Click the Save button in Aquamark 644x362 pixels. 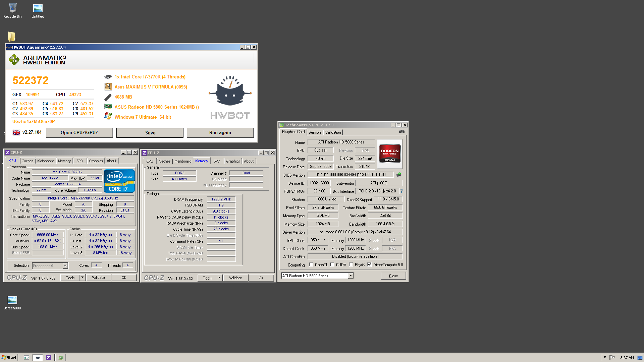pyautogui.click(x=150, y=133)
